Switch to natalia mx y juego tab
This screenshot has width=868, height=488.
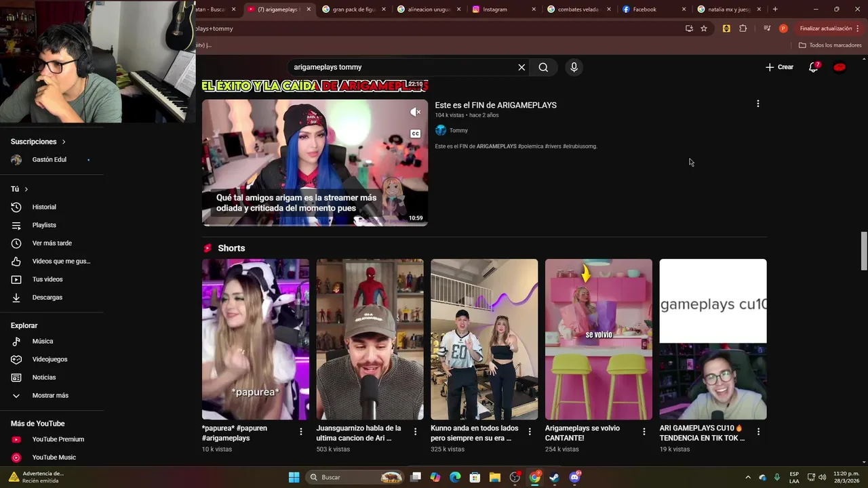(729, 9)
